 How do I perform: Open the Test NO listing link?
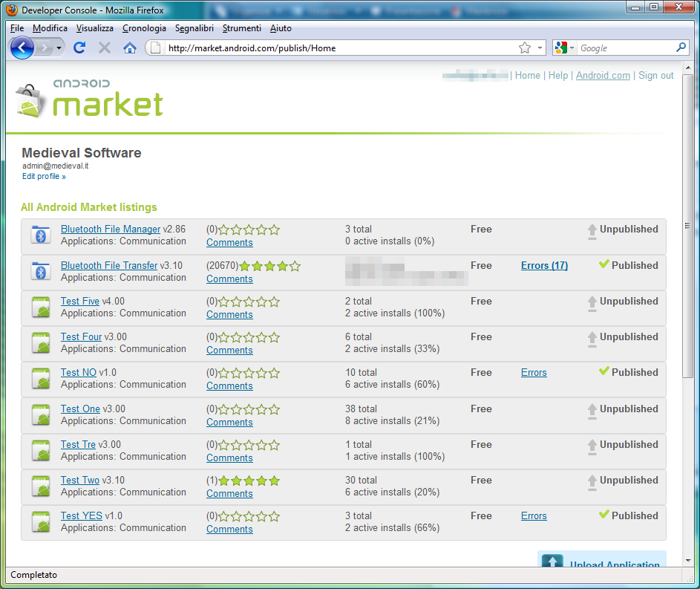pos(79,373)
